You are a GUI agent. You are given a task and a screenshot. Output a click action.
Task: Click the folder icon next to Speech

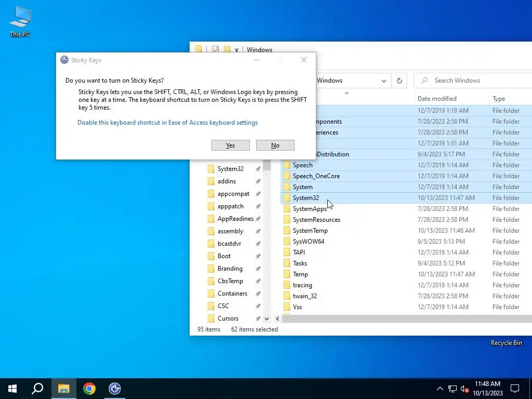(x=287, y=165)
